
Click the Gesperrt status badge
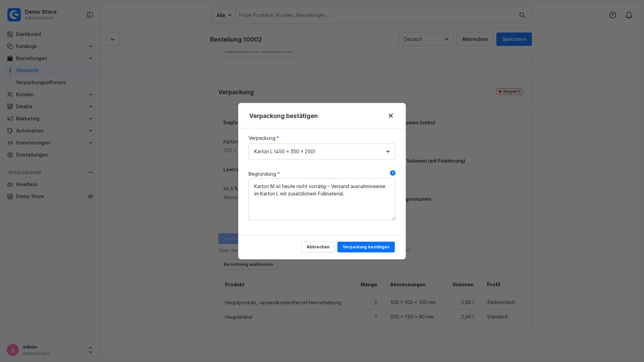click(x=509, y=92)
